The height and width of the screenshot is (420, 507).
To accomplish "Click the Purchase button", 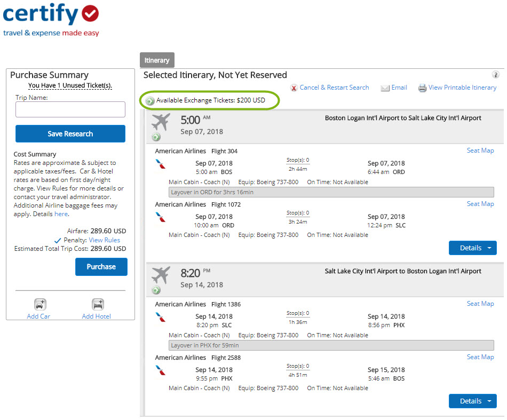I will click(101, 267).
